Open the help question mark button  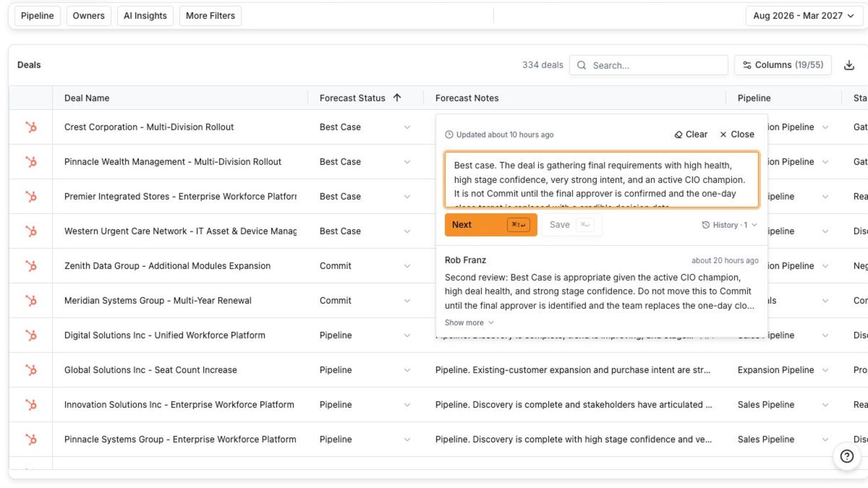pyautogui.click(x=846, y=456)
